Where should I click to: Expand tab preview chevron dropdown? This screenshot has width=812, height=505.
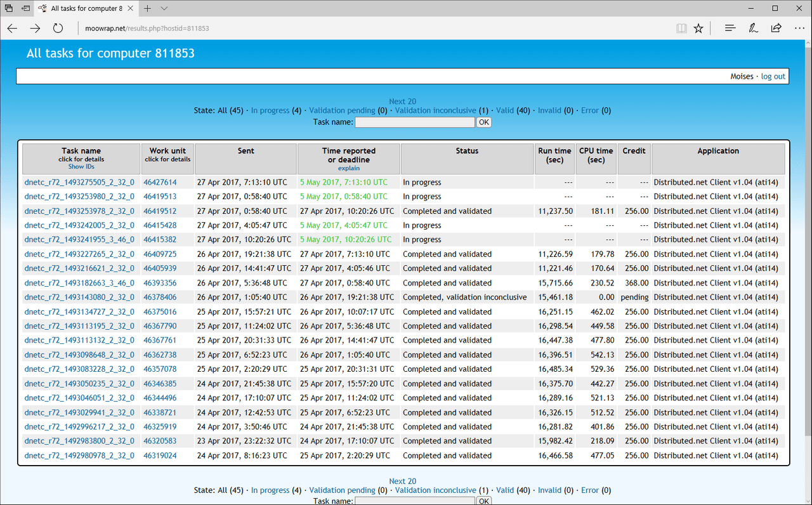click(x=164, y=8)
